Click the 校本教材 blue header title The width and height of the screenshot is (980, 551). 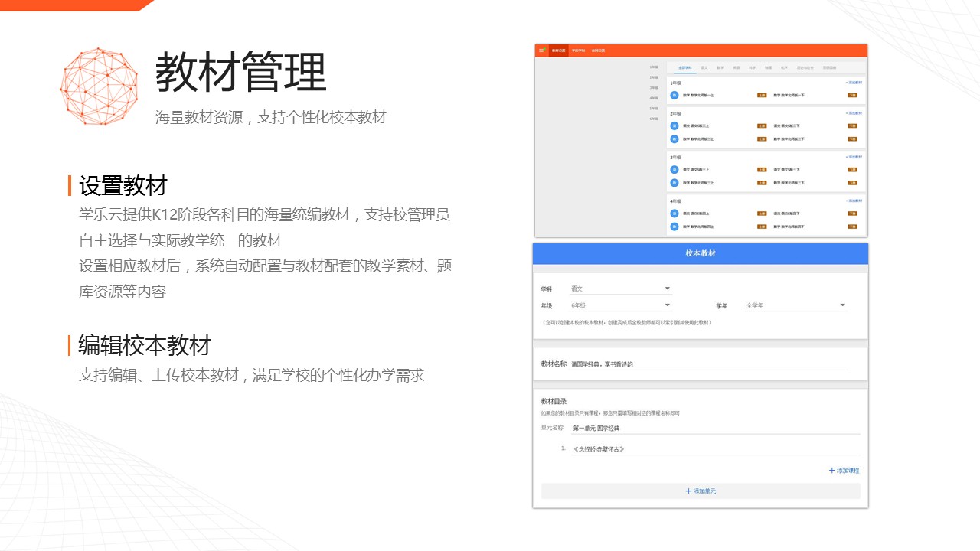(701, 253)
